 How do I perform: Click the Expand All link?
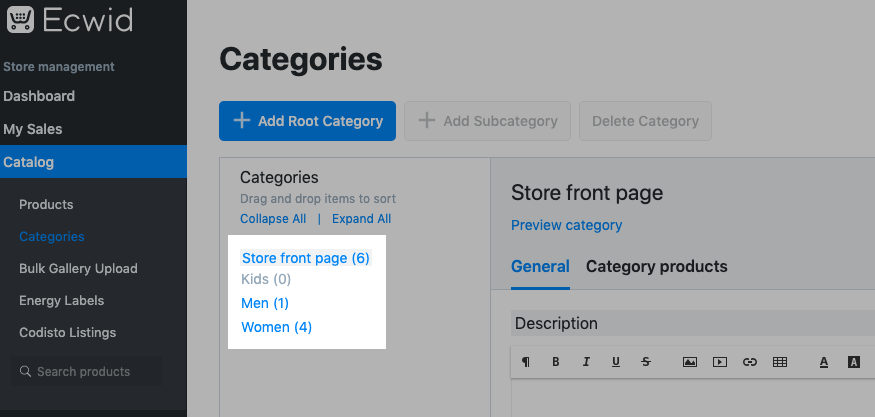tap(362, 219)
